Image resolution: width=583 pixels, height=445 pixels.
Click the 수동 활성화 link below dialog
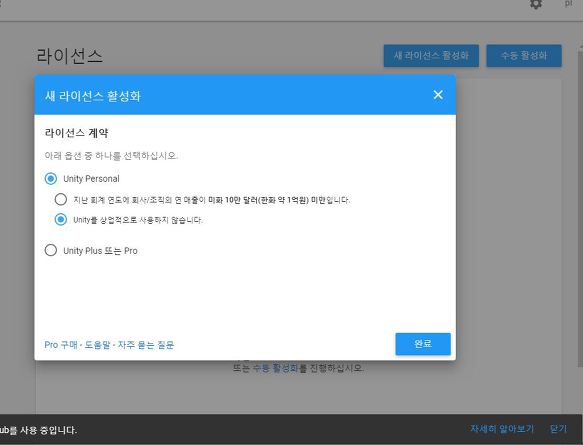[276, 368]
